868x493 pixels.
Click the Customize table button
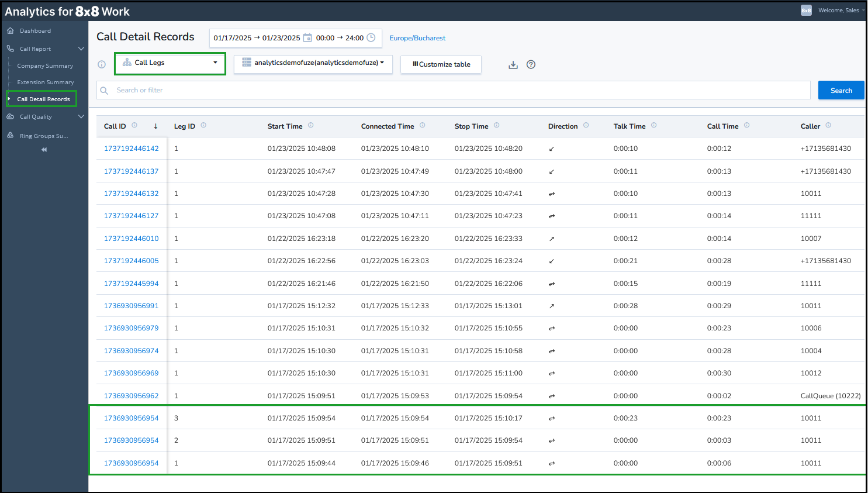tap(441, 64)
